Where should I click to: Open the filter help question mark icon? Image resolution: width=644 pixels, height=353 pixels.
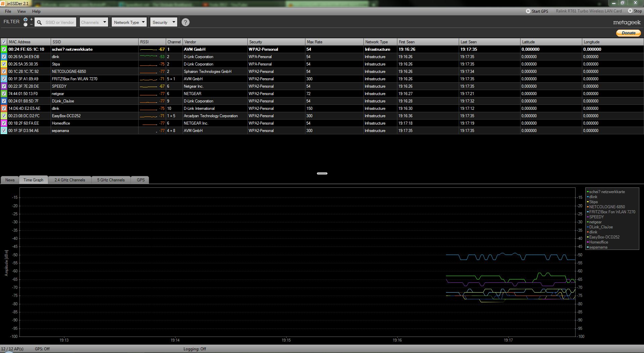point(185,22)
